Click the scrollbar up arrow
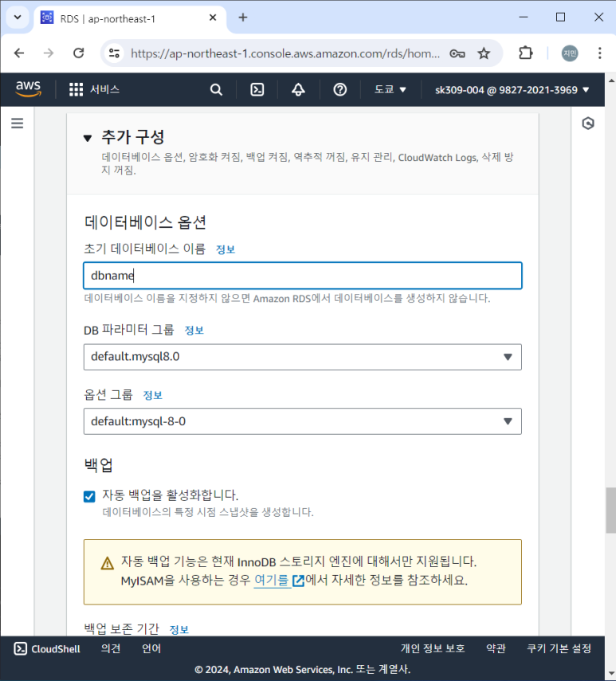 pyautogui.click(x=611, y=80)
